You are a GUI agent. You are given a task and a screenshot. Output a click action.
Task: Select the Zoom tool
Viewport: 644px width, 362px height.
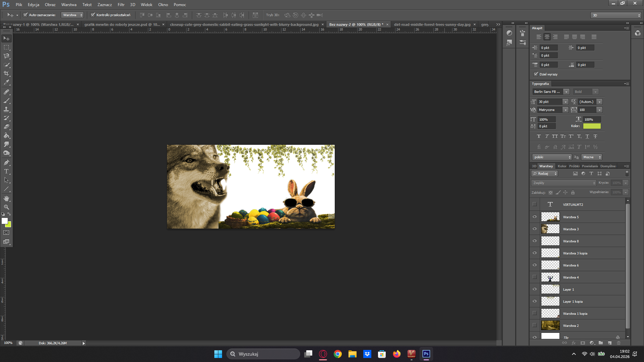6,207
